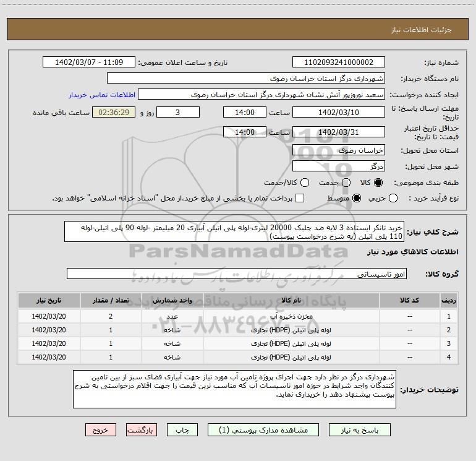Click the چاپ print button
476x461 pixels.
pyautogui.click(x=182, y=430)
